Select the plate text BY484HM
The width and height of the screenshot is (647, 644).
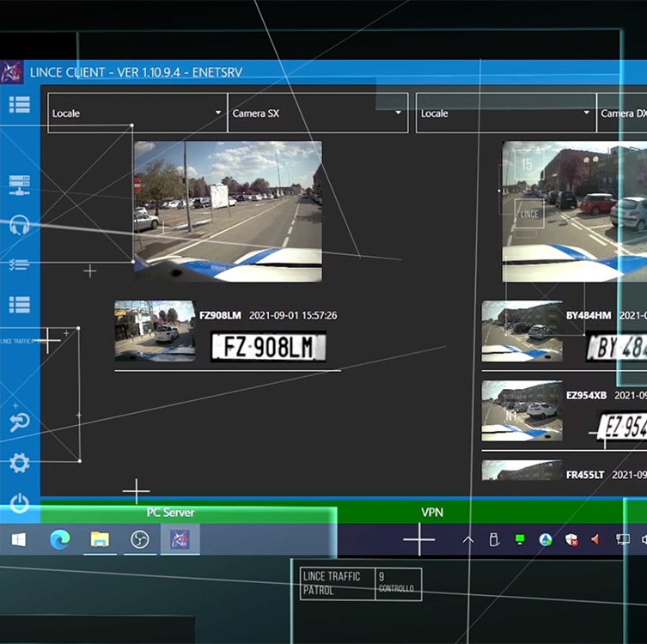point(589,315)
